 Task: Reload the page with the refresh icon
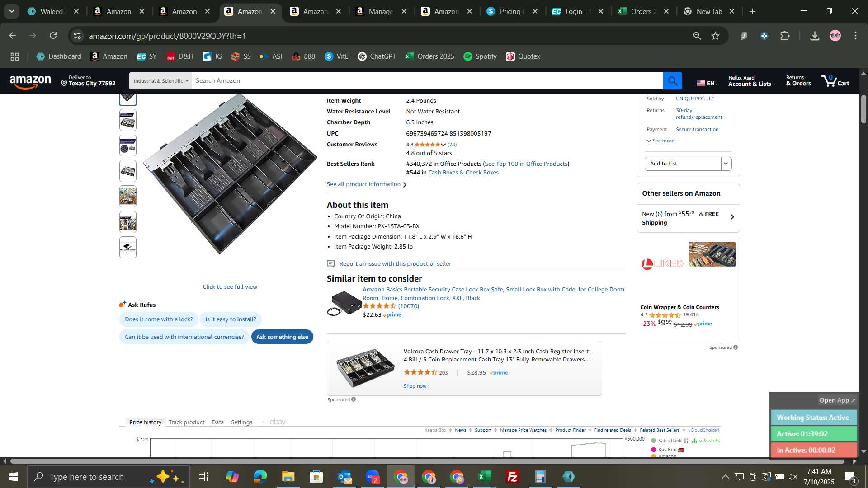coord(53,36)
